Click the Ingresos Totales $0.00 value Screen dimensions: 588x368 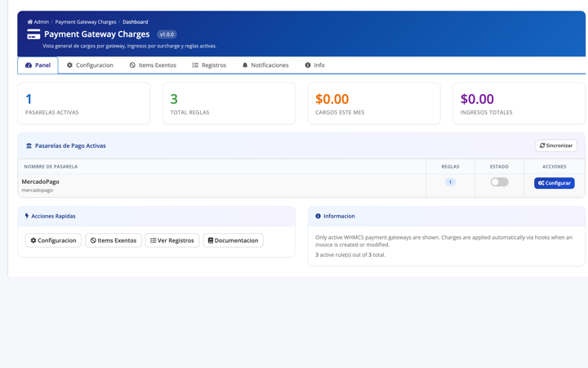tap(477, 99)
